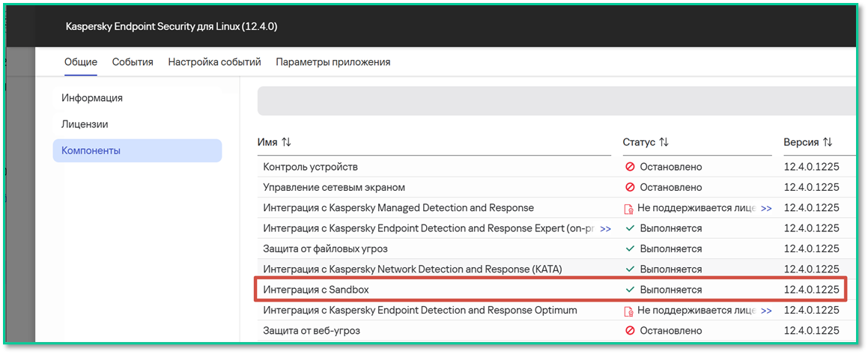Image resolution: width=868 pixels, height=354 pixels.
Task: Expand status text for Managed Detection and Response
Action: pyautogui.click(x=766, y=209)
